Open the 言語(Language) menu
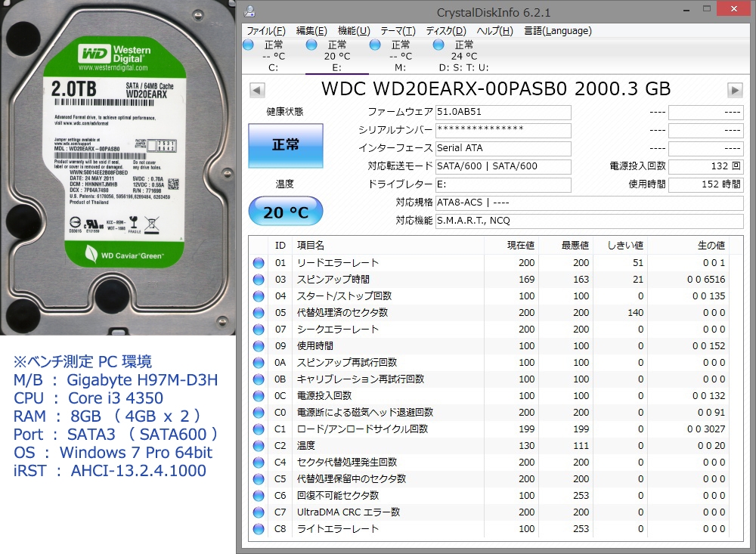This screenshot has height=554, width=756. (x=557, y=31)
